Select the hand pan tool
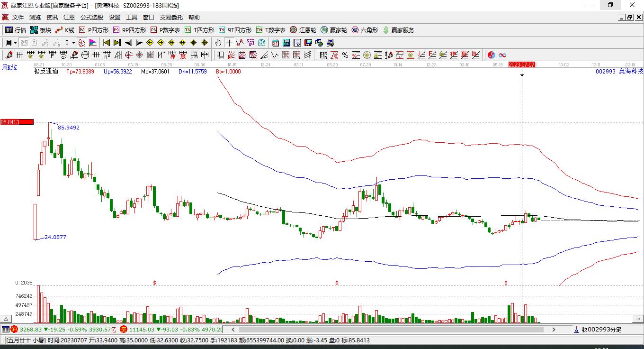 point(218,43)
